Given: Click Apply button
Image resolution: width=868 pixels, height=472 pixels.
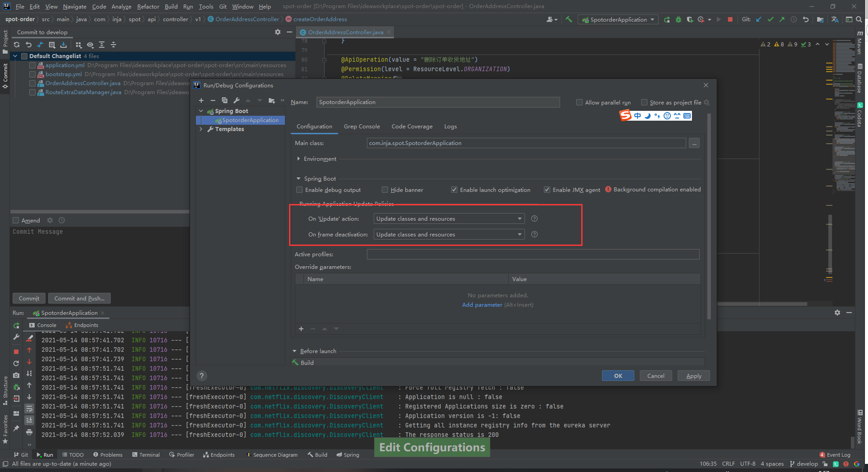Looking at the screenshot, I should click(693, 376).
